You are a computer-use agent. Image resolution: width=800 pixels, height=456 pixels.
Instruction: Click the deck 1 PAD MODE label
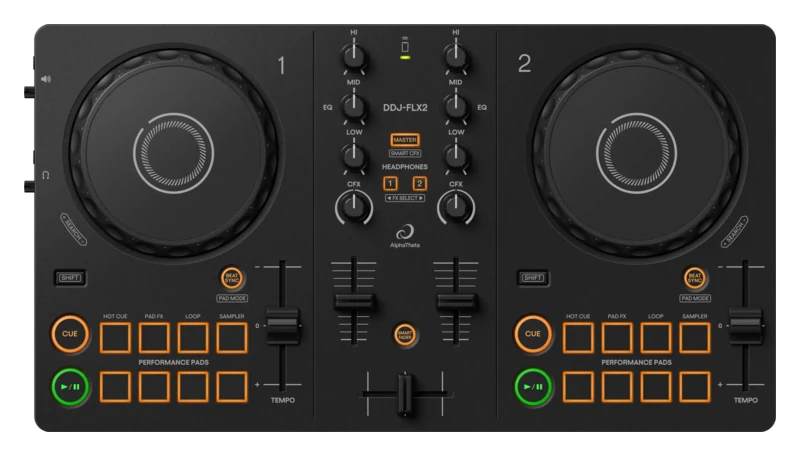pyautogui.click(x=232, y=298)
